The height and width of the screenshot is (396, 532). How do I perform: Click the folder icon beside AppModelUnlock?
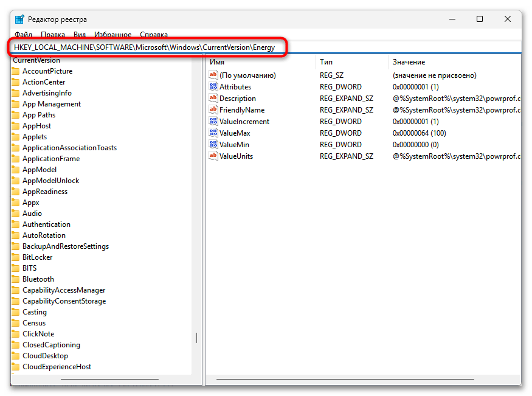[15, 181]
